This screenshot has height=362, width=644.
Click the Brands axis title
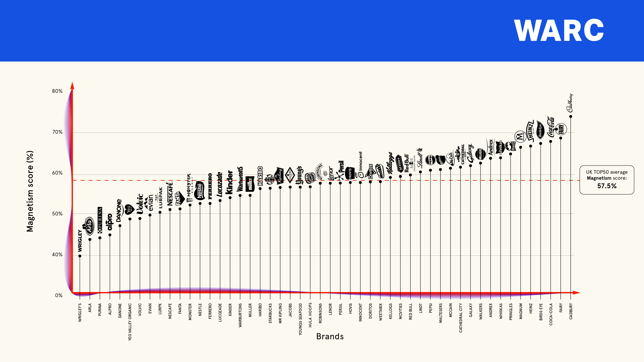pos(330,337)
